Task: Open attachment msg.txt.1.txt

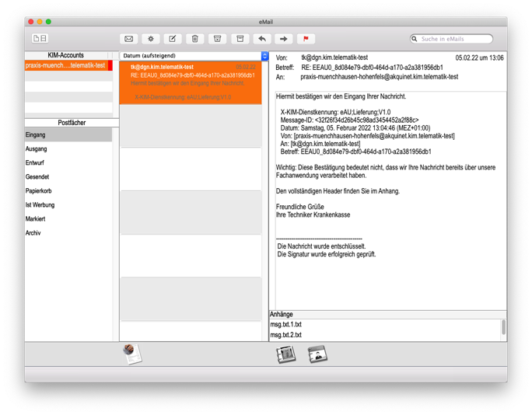Action: (286, 325)
